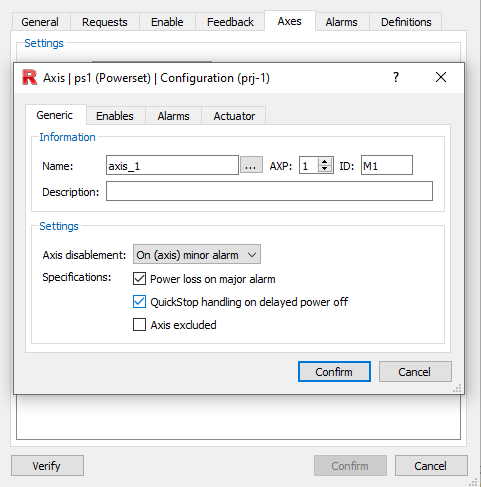Close the Axis configuration dialog
Screen dimensions: 481x487
click(441, 77)
